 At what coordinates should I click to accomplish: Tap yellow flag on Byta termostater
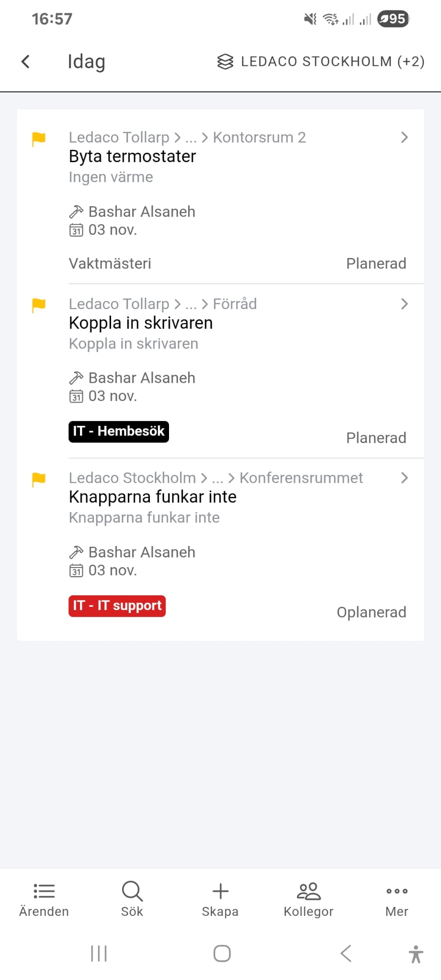tap(39, 139)
